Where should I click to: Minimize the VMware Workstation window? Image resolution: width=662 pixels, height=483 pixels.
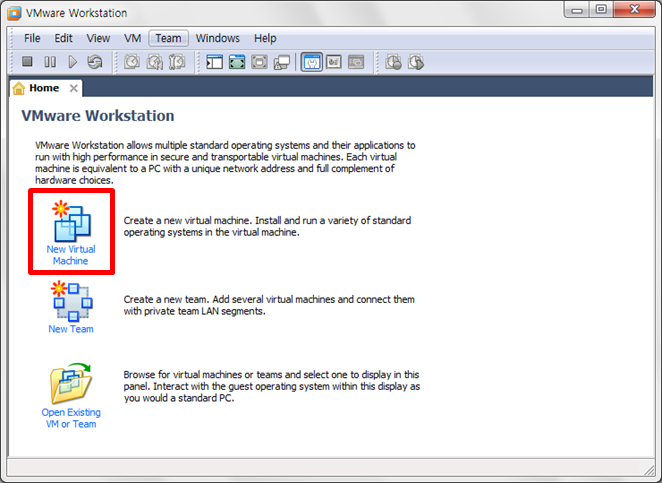click(577, 10)
